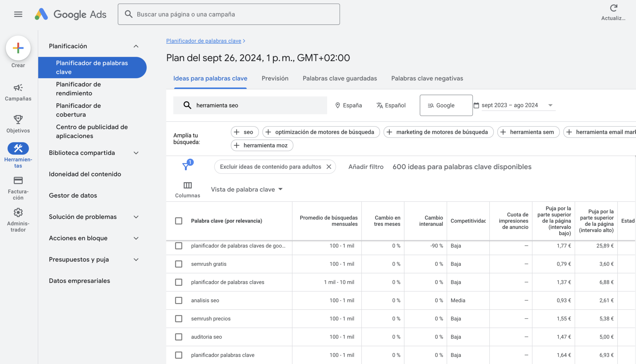Click the Google search network icon button

[x=446, y=105]
